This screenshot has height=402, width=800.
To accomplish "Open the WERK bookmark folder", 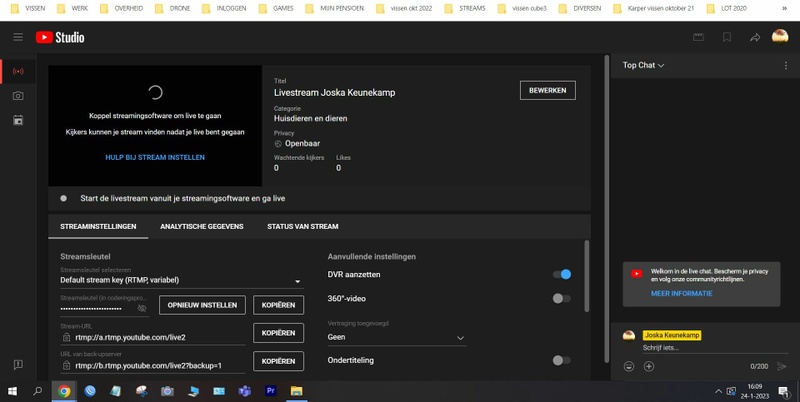I will pyautogui.click(x=72, y=8).
